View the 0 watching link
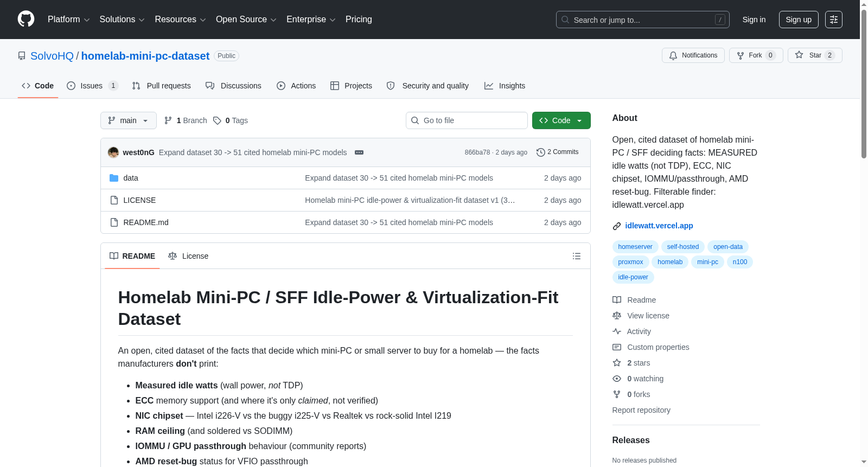The width and height of the screenshot is (868, 467). coord(638,379)
